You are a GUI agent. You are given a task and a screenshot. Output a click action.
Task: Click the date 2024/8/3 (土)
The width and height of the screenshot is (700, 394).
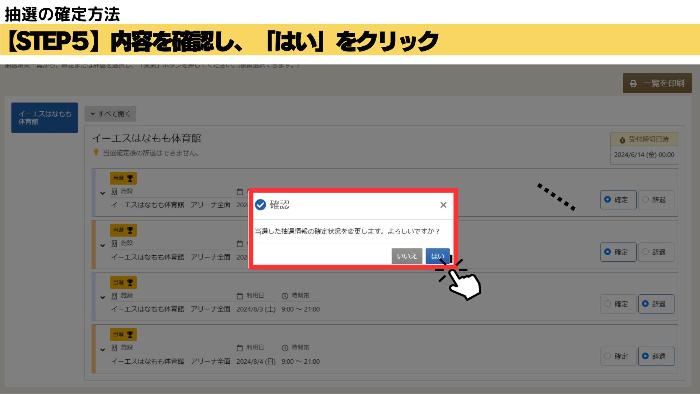tap(256, 309)
